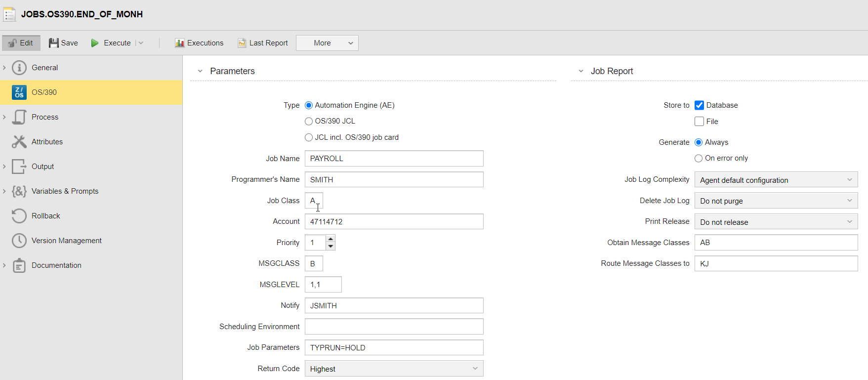
Task: Click the Edit button
Action: coord(21,43)
